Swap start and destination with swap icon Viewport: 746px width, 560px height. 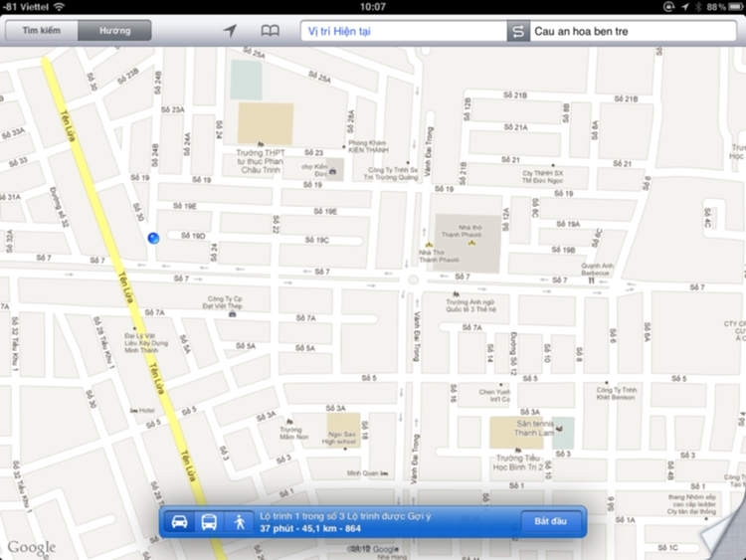[518, 32]
